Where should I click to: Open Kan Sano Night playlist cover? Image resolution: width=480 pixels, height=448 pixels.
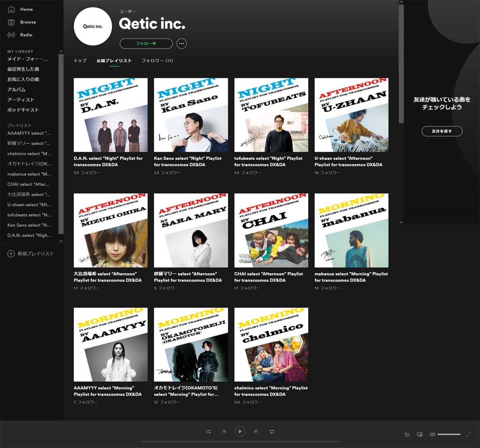point(191,115)
